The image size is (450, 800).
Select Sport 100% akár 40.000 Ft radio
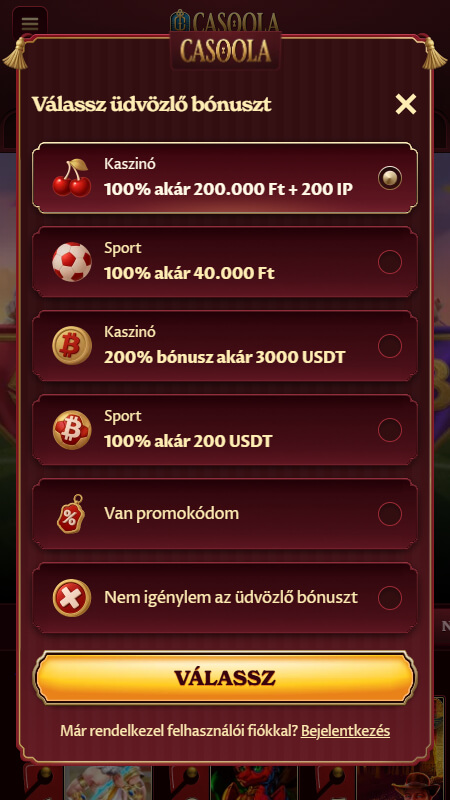tap(390, 262)
